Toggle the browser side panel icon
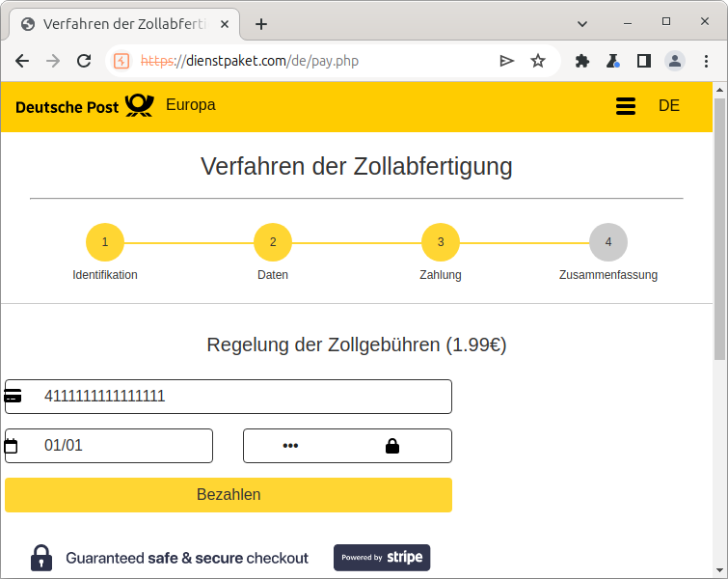 [x=644, y=61]
